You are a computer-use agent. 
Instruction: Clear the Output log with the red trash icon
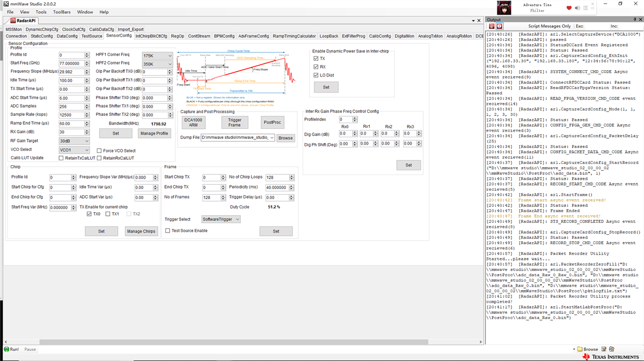point(491,26)
